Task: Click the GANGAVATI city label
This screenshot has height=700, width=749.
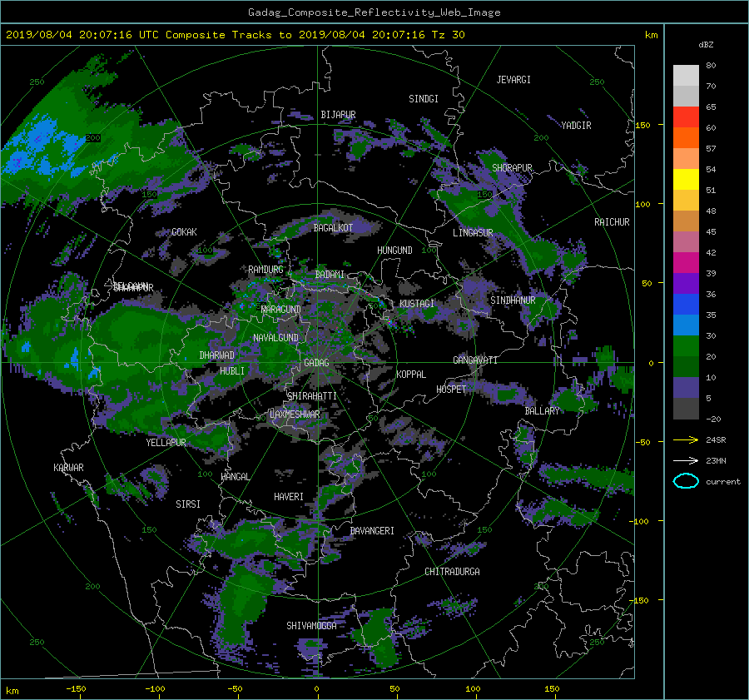Action: click(x=475, y=360)
